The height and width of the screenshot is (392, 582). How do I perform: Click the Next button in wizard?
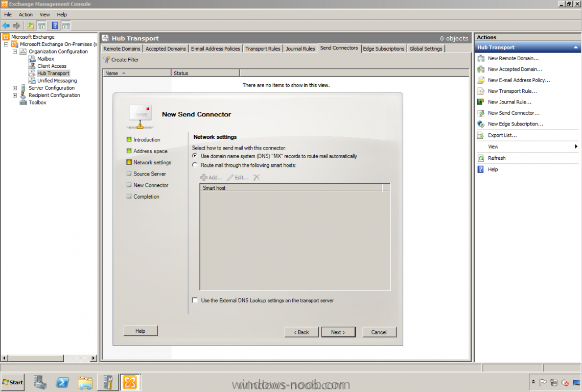pos(338,332)
